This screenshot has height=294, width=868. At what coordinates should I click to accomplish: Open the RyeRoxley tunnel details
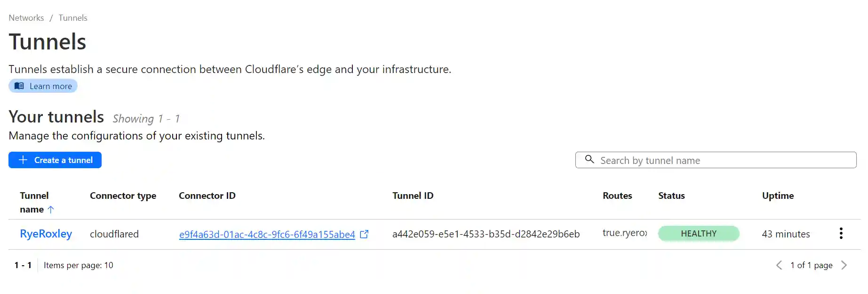click(46, 234)
